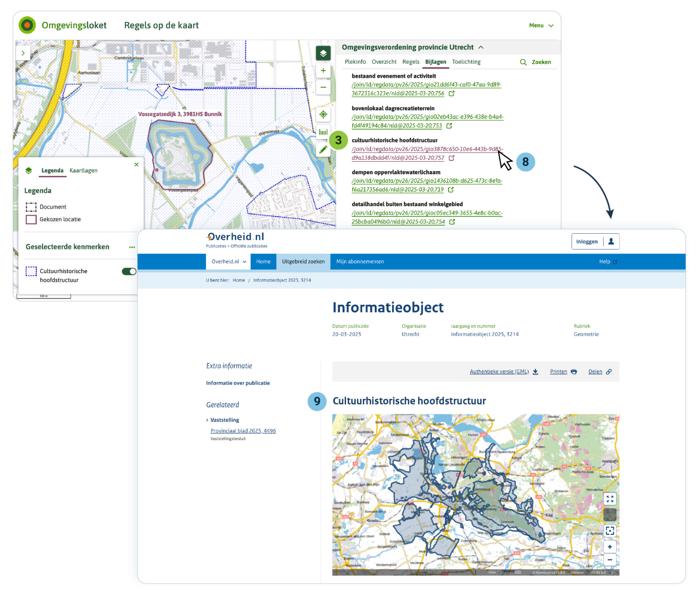Click the printer icon next to Printen

tap(574, 371)
